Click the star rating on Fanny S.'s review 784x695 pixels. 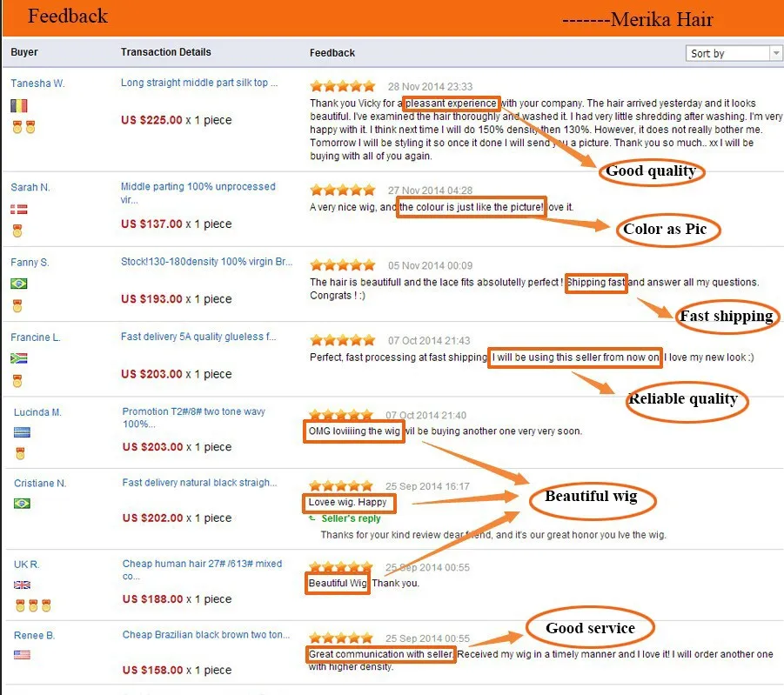coord(343,265)
